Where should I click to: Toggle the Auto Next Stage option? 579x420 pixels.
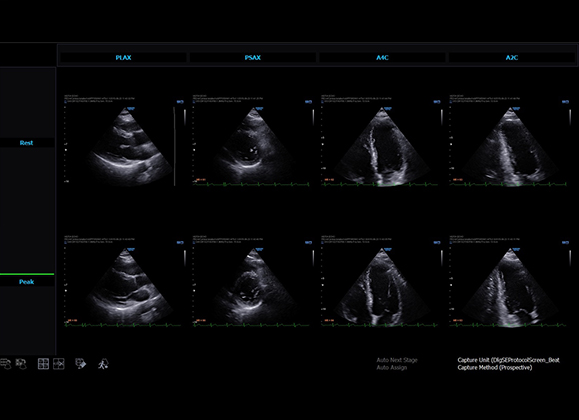[x=397, y=360]
